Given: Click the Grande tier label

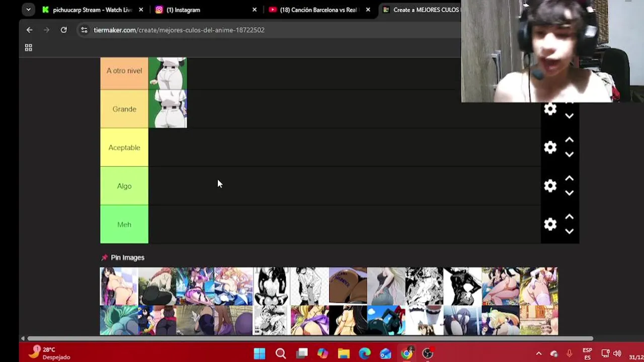Looking at the screenshot, I should coord(124,109).
